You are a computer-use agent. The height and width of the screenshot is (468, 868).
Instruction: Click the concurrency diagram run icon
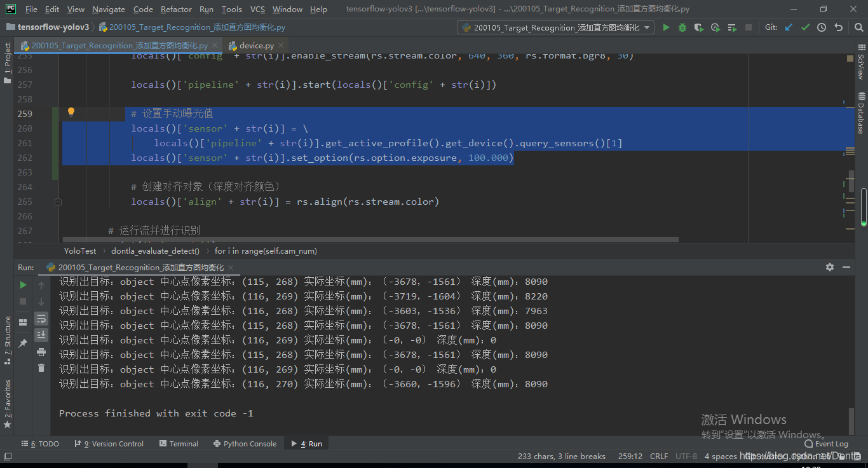coord(732,27)
